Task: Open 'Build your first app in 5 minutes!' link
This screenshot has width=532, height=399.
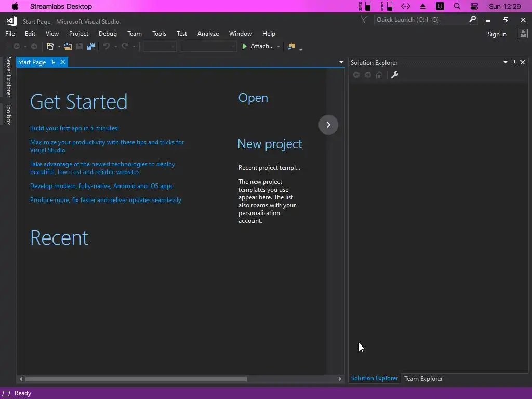Action: pos(74,128)
